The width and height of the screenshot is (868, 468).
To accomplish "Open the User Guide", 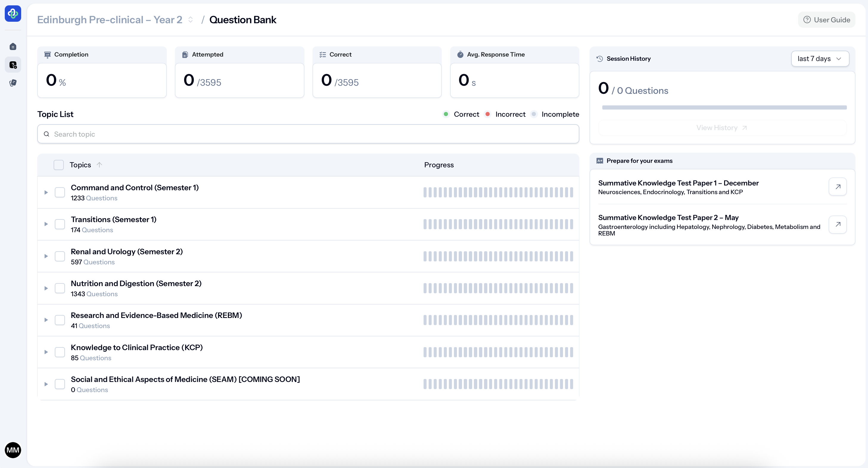I will click(x=826, y=20).
